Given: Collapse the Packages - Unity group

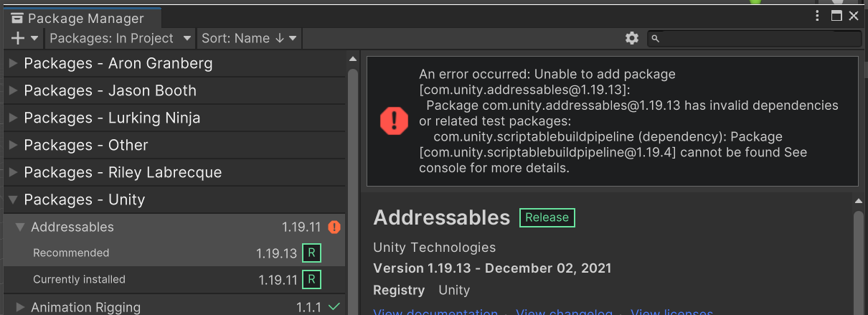Looking at the screenshot, I should (x=13, y=199).
